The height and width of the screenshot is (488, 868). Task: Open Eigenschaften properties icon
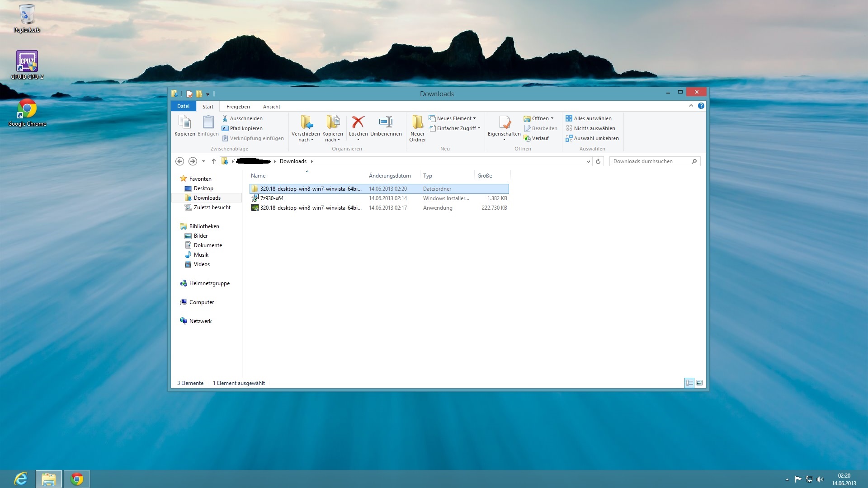coord(504,122)
